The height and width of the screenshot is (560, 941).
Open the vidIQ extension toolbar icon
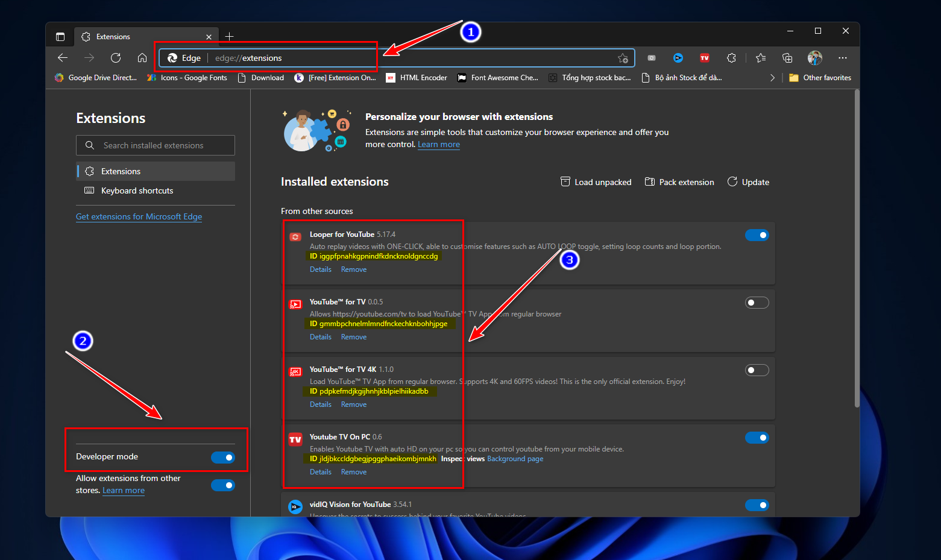pyautogui.click(x=678, y=58)
